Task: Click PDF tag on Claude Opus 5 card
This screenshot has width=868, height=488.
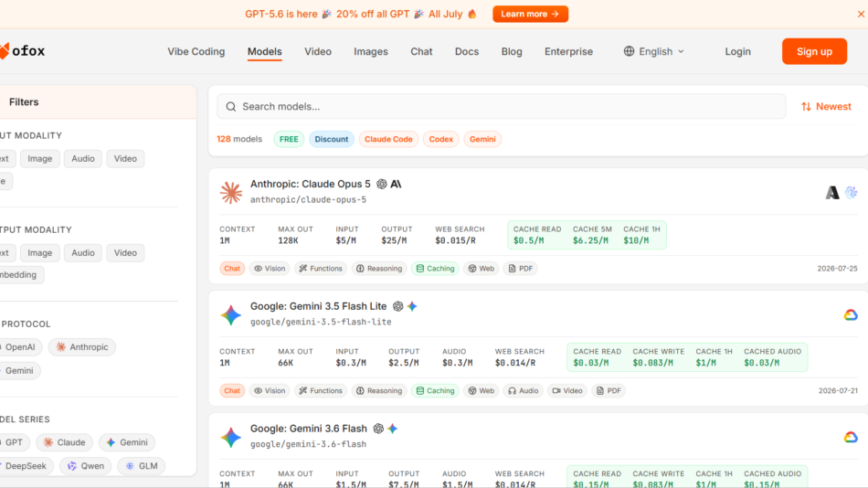Action: pos(521,269)
